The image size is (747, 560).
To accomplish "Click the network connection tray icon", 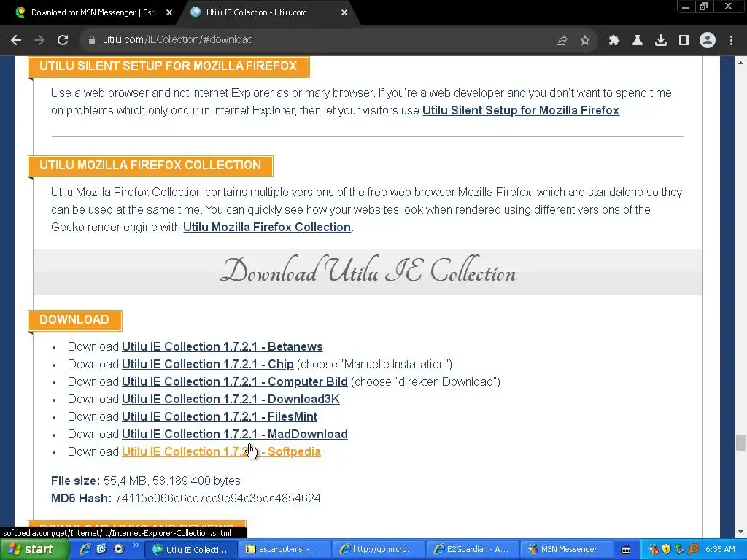I will 679,550.
